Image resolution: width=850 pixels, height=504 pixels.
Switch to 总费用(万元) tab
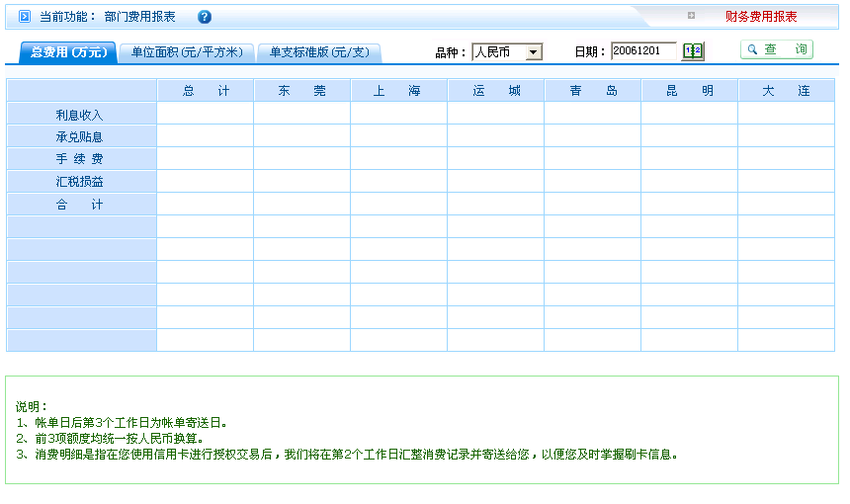coord(67,52)
